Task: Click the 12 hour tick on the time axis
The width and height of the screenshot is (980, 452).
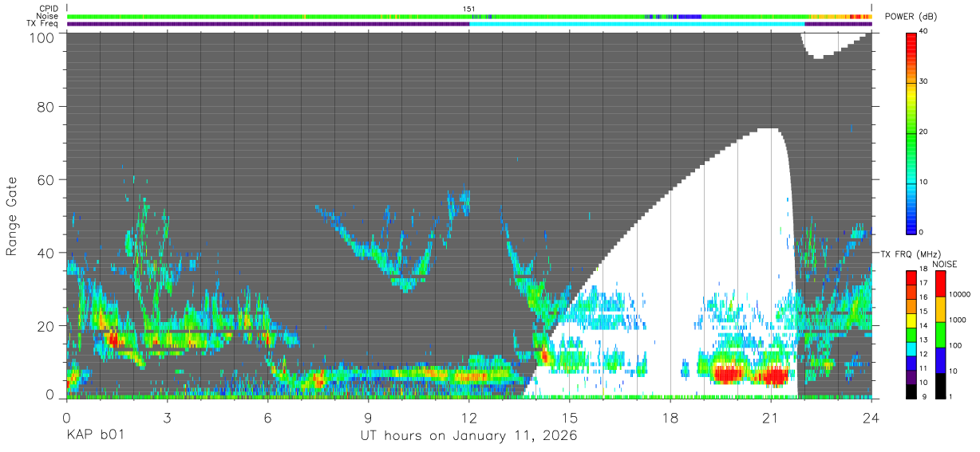Action: (468, 418)
